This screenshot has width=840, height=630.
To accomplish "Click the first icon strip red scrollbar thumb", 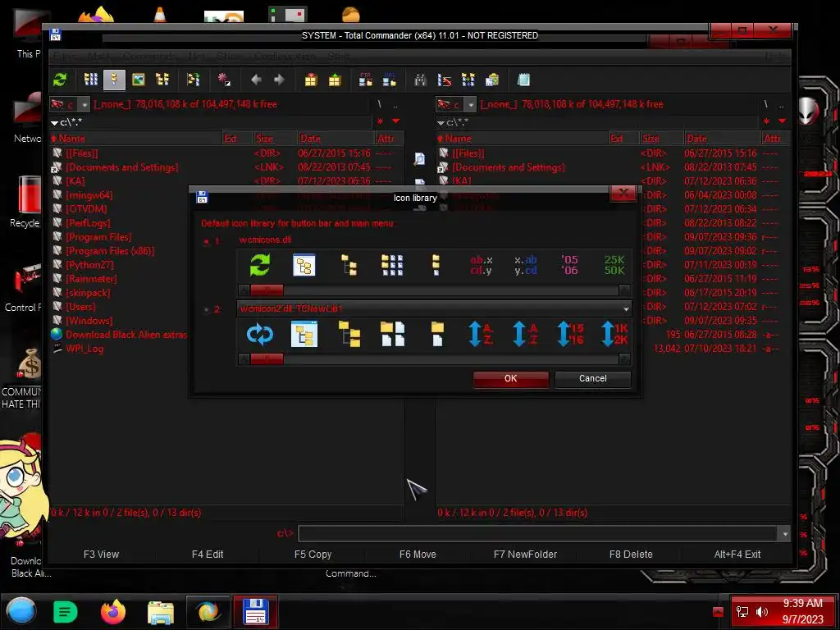I will [267, 290].
